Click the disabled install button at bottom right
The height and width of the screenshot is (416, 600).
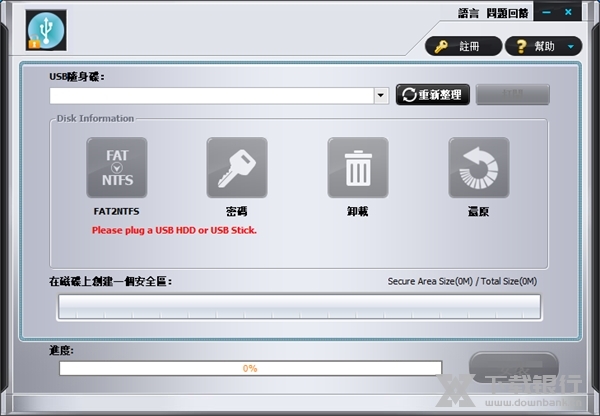click(x=514, y=367)
